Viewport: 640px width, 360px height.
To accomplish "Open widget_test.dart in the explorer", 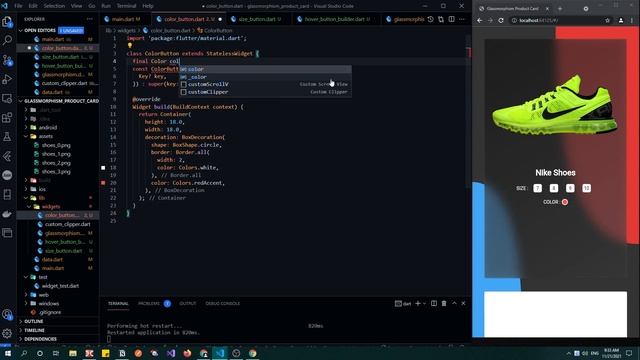I will 60,286.
